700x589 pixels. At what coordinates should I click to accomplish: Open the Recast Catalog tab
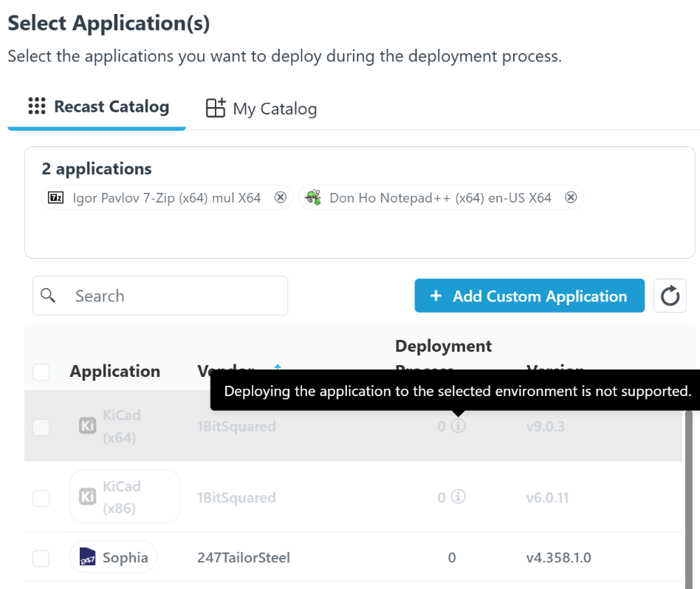(97, 107)
